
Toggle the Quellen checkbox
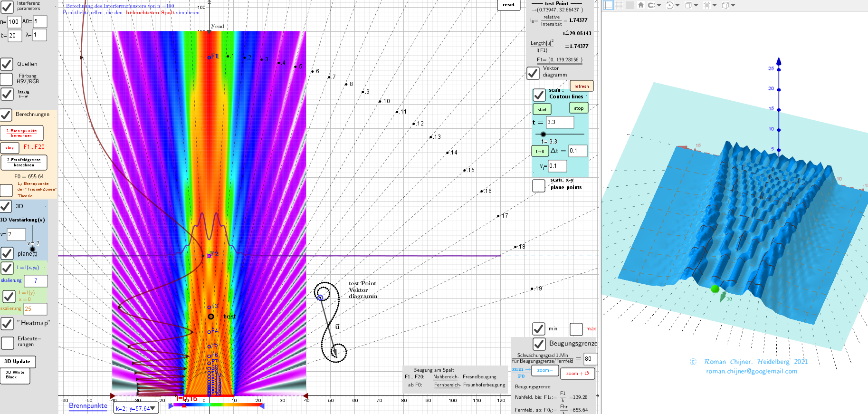click(x=7, y=64)
